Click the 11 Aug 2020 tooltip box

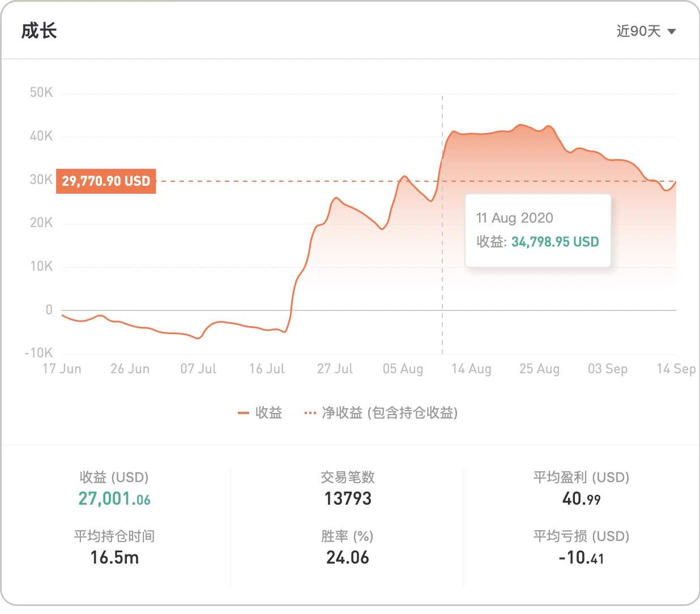coord(537,230)
